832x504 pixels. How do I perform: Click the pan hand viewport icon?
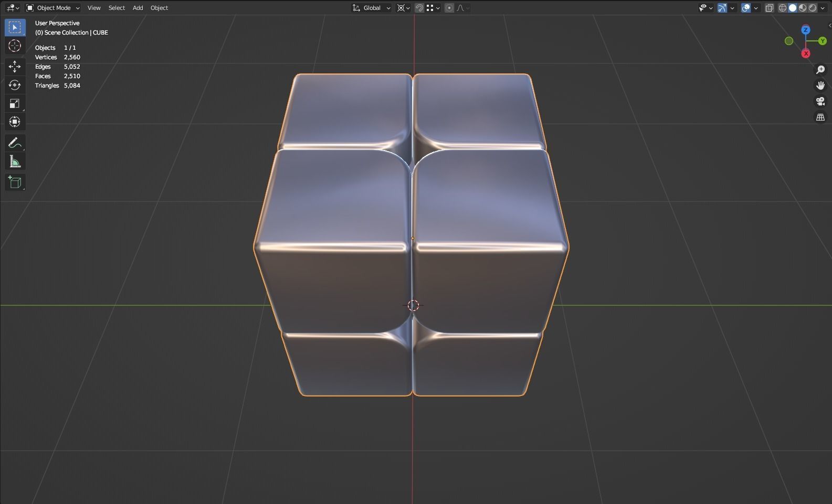click(x=820, y=85)
